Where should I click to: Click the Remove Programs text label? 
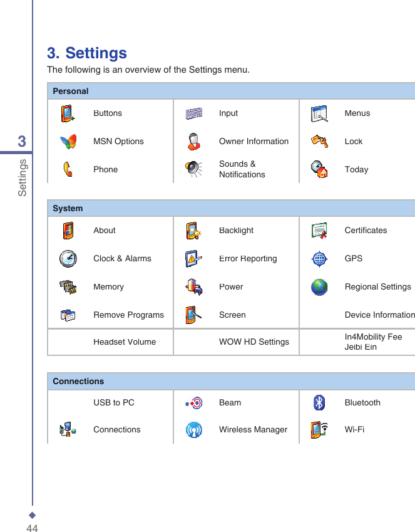coord(128,315)
